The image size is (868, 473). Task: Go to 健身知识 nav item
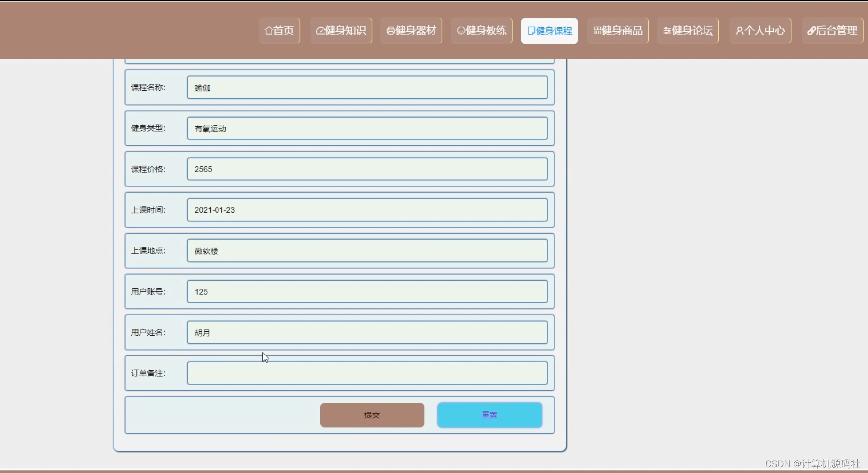[x=341, y=31]
